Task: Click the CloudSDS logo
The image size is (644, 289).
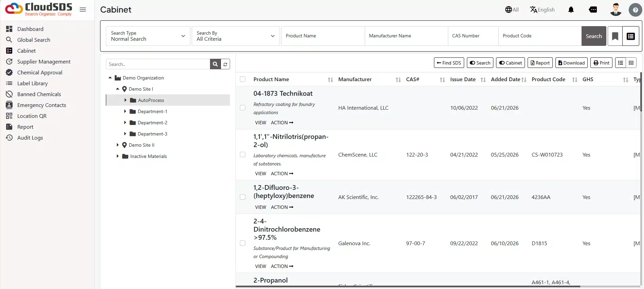Action: tap(38, 9)
